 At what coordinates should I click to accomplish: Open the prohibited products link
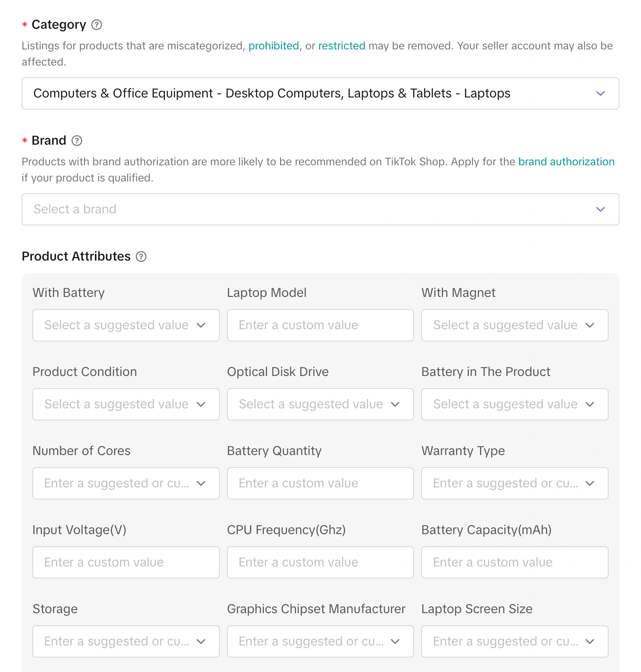pyautogui.click(x=273, y=46)
